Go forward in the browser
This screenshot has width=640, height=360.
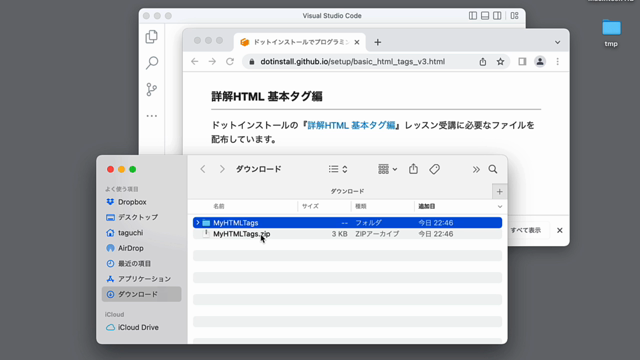pyautogui.click(x=212, y=62)
